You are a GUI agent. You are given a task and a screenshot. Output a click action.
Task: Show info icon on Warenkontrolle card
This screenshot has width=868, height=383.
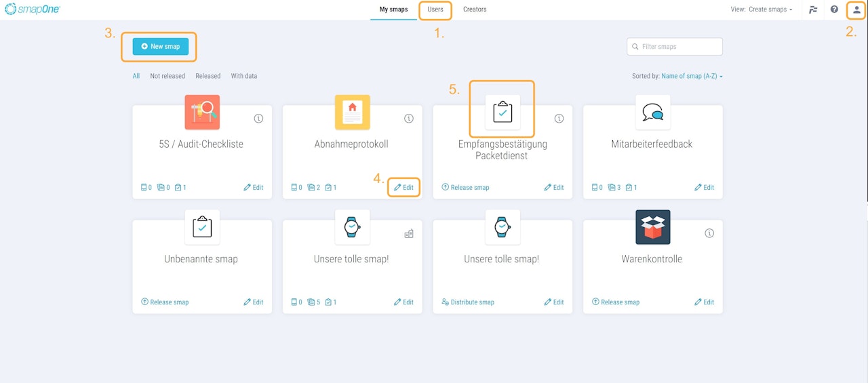pyautogui.click(x=709, y=233)
